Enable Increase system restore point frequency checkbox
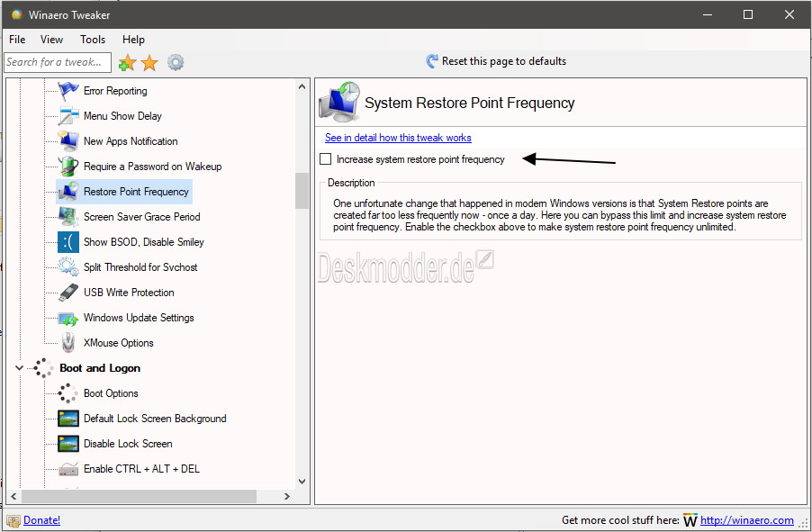This screenshot has height=532, width=812. tap(325, 159)
